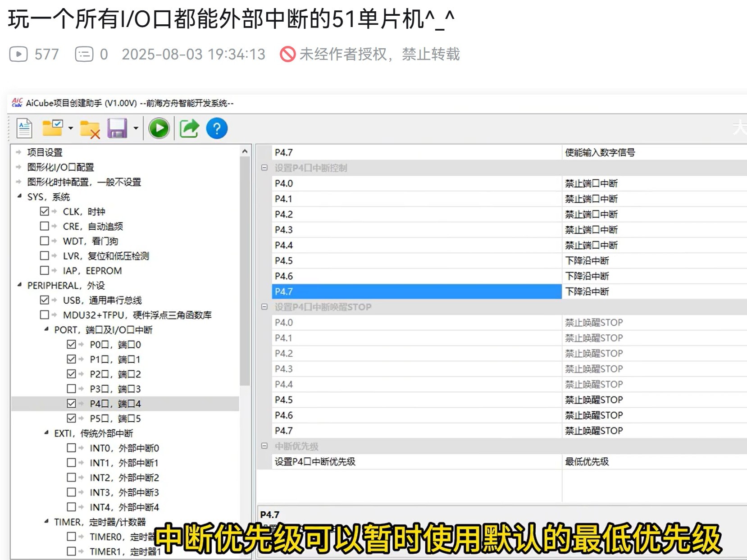Screen dimensions: 747x560
Task: Uncheck the USB 通用串行总线 checkbox
Action: pos(44,300)
